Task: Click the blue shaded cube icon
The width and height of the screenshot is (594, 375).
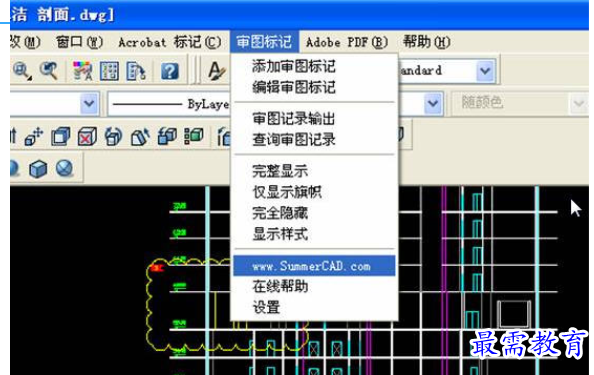Action: [38, 169]
